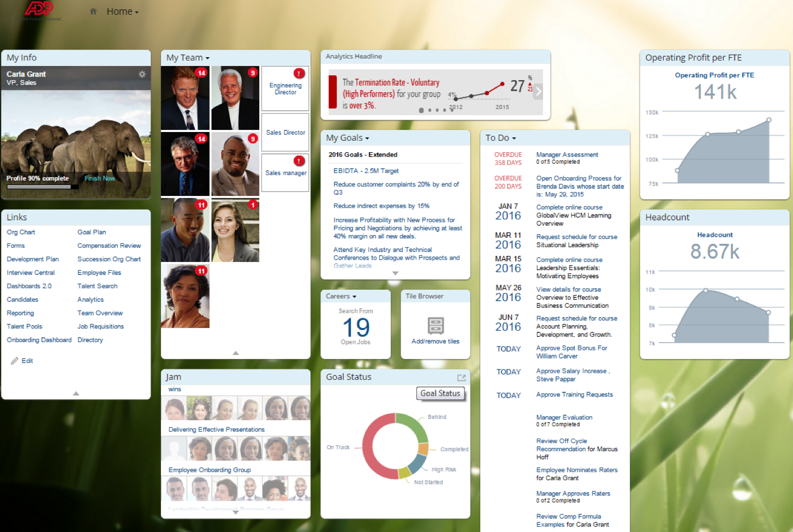
Task: Open Compensation Review link
Action: point(109,246)
